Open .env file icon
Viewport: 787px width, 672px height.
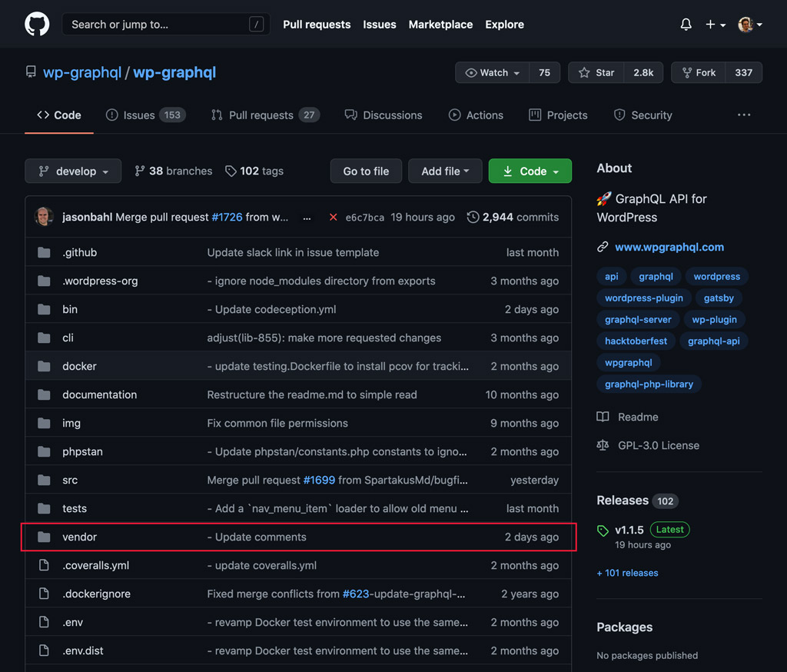44,622
